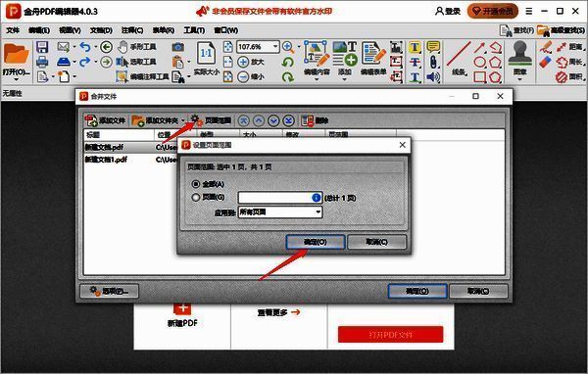The image size is (588, 374).
Task: Select the eraser tool icon
Action: 545,62
